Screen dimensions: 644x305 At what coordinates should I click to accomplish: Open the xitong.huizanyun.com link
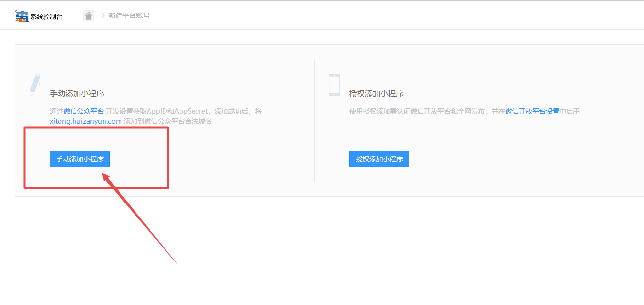[86, 121]
